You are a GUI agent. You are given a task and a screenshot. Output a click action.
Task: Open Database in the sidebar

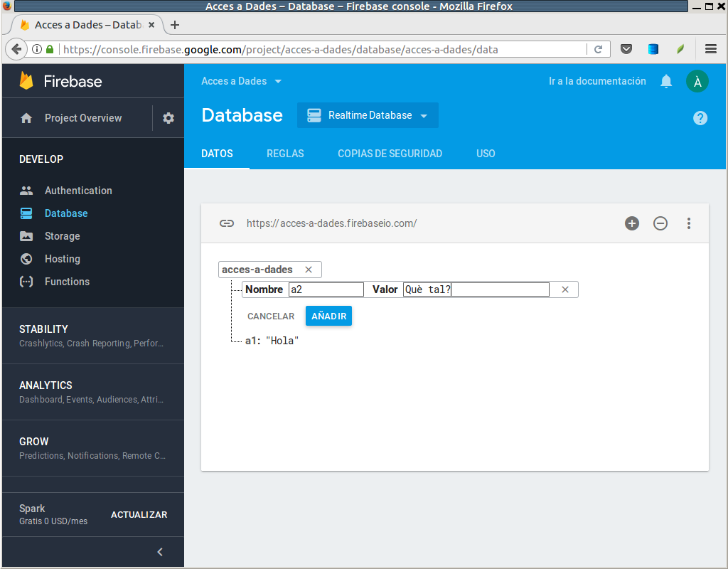[x=66, y=213]
